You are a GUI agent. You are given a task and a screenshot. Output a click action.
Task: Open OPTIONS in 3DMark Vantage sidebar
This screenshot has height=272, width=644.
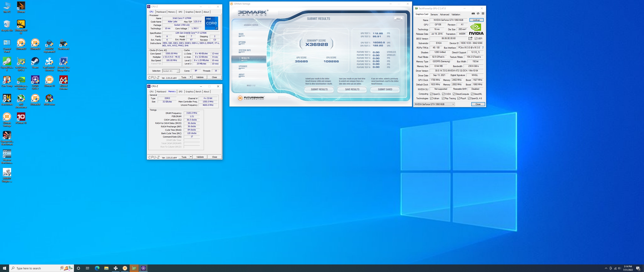pyautogui.click(x=242, y=42)
